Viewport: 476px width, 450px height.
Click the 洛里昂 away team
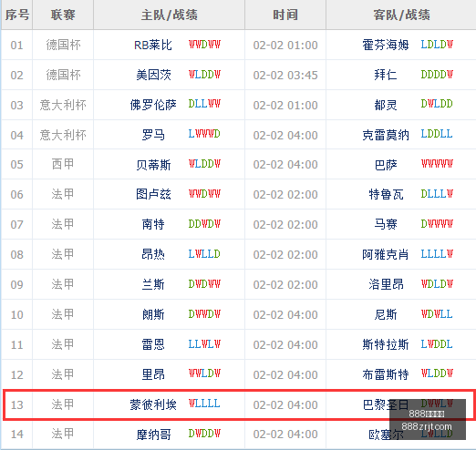[386, 284]
